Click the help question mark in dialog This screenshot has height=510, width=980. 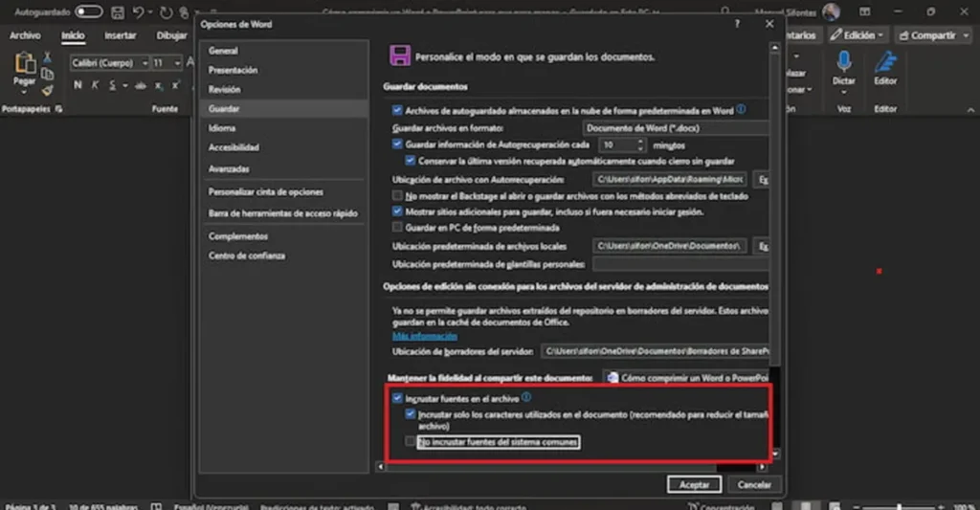[738, 24]
